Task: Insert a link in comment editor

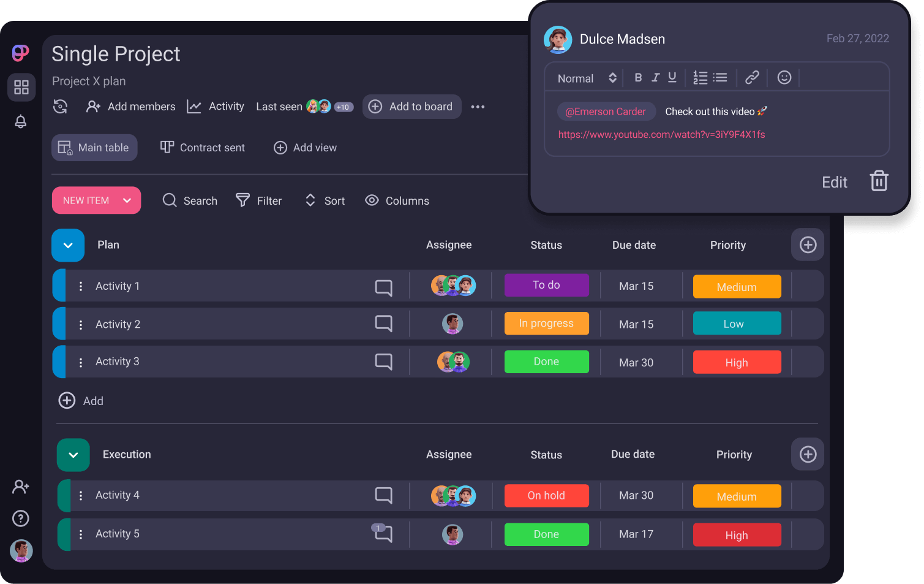Action: 752,77
